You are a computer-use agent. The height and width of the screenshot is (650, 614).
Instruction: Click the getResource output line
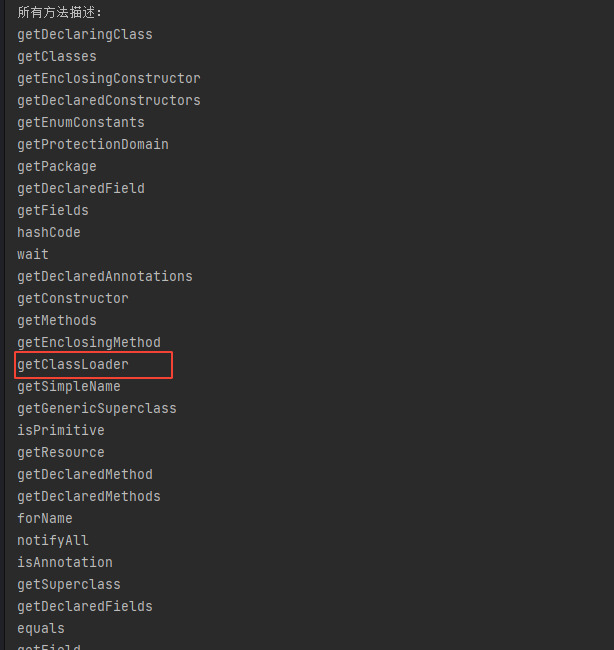click(x=61, y=453)
